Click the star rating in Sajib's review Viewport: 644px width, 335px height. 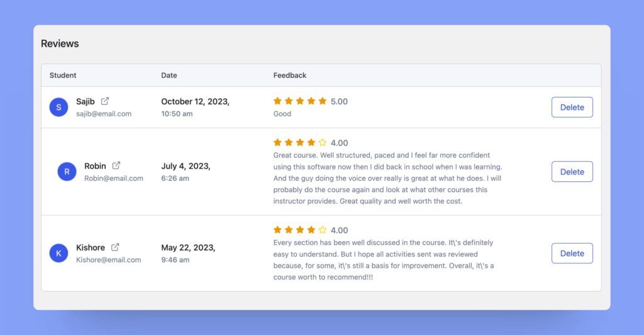300,101
